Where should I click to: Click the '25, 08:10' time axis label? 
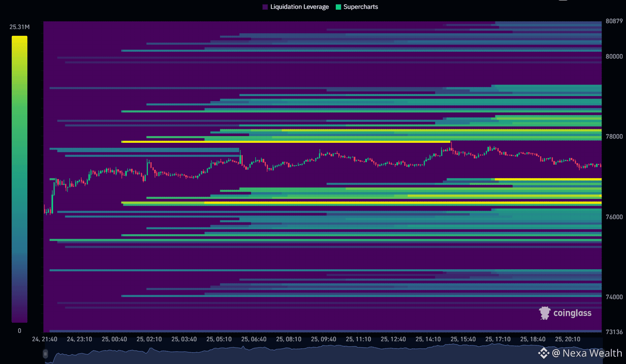[x=289, y=339]
